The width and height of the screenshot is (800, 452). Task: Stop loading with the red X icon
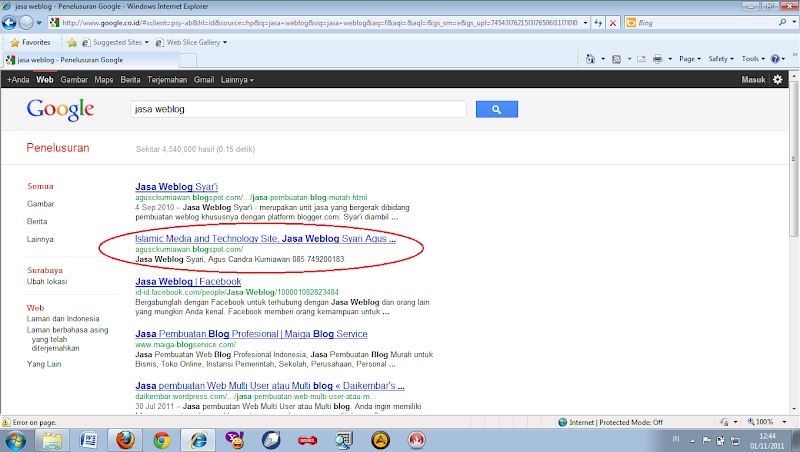click(613, 23)
